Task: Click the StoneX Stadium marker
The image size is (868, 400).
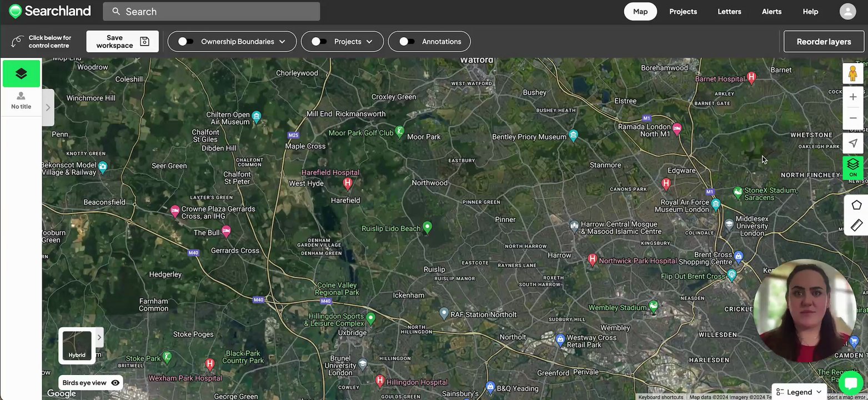Action: 738,192
